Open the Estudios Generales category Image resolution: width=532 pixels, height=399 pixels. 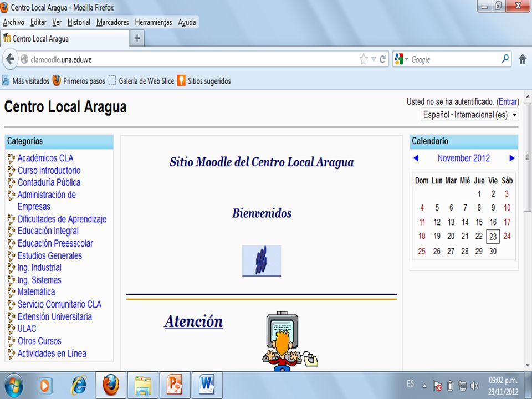(50, 255)
